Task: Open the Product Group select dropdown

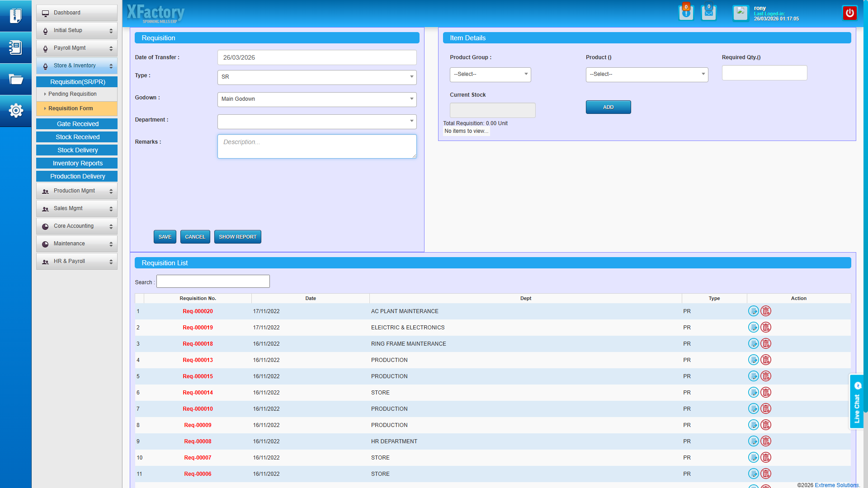Action: point(490,75)
